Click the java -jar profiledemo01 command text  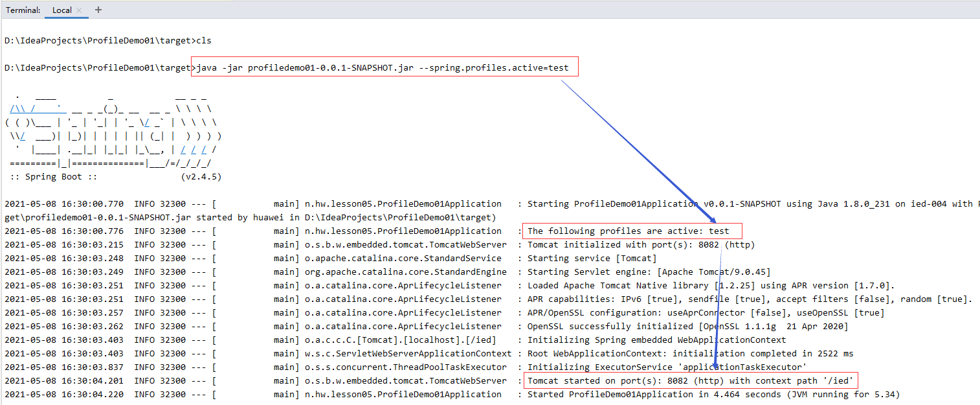[x=382, y=67]
